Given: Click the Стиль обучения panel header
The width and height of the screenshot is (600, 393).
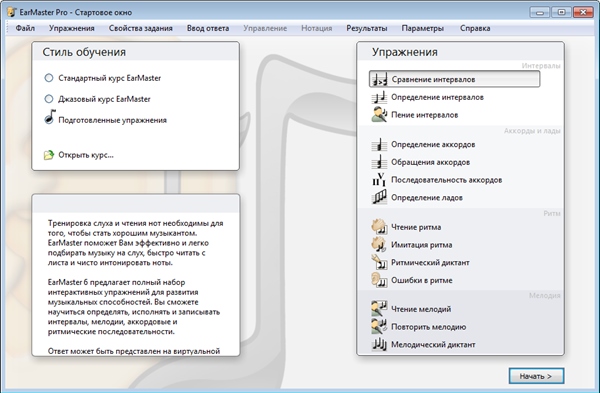Looking at the screenshot, I should [135, 52].
